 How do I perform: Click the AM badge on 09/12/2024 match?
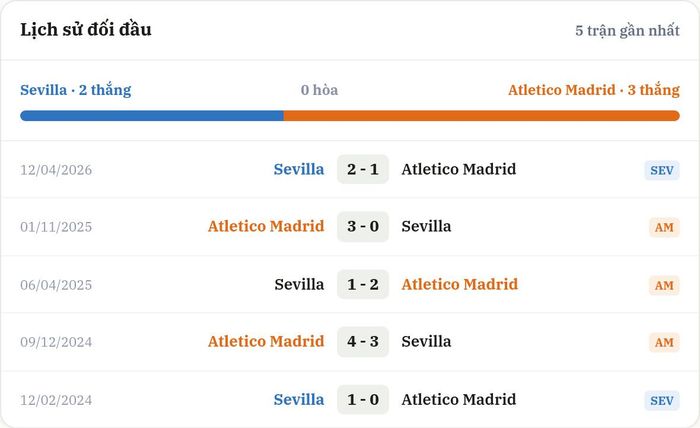tap(664, 342)
